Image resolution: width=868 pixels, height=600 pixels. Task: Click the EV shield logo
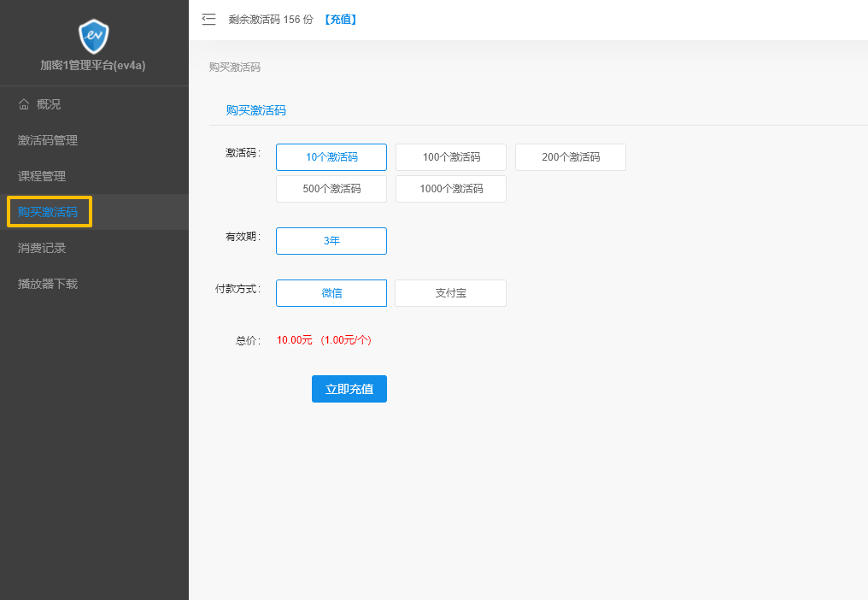tap(94, 36)
